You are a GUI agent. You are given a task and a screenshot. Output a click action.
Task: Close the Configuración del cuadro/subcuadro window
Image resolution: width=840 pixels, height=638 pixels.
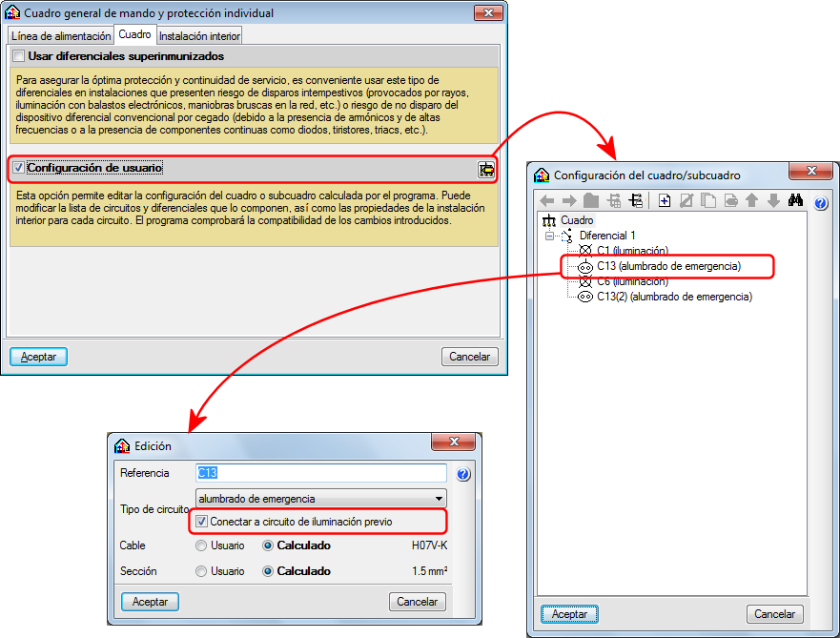click(x=811, y=171)
